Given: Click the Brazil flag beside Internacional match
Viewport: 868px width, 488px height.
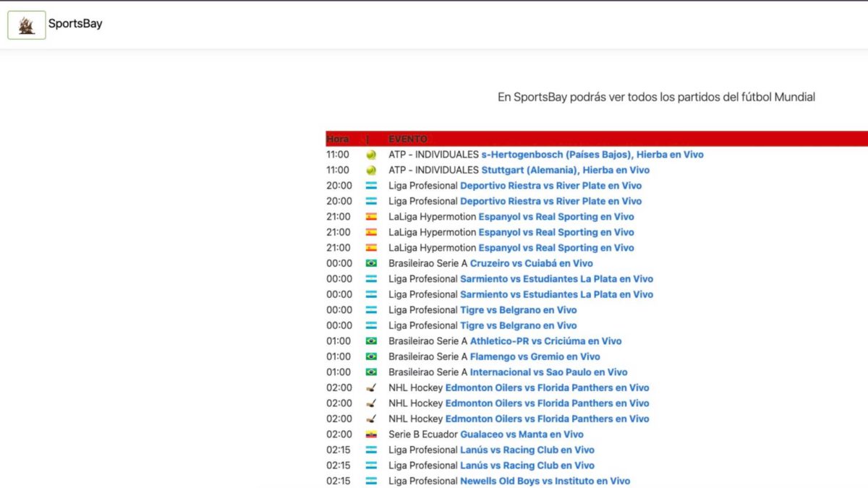Looking at the screenshot, I should [371, 372].
